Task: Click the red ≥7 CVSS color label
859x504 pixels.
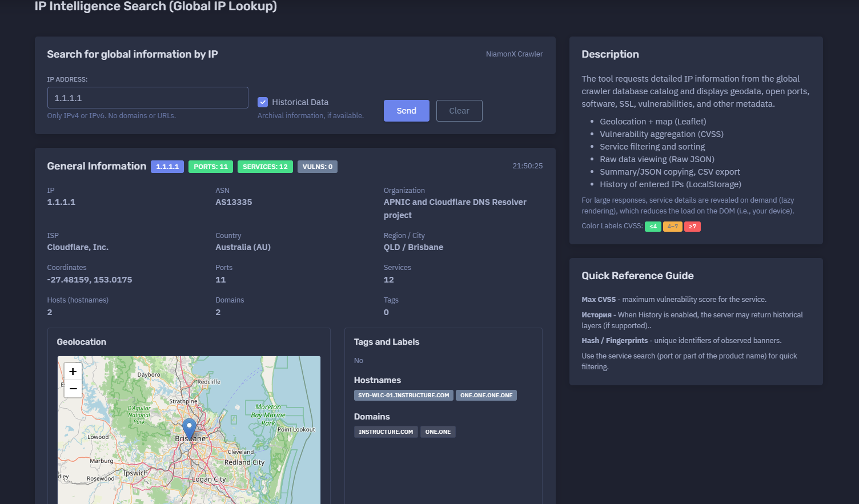Action: tap(692, 227)
